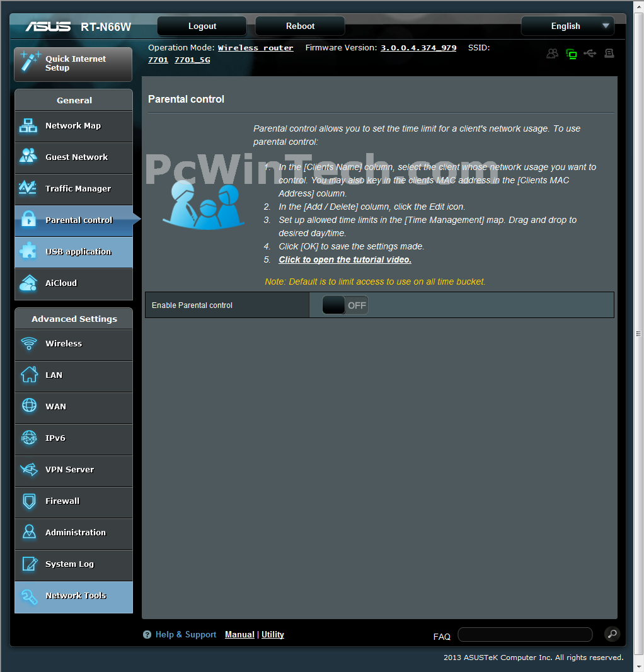644x672 pixels.
Task: Click the Wireless wifi signal icon
Action: (29, 343)
